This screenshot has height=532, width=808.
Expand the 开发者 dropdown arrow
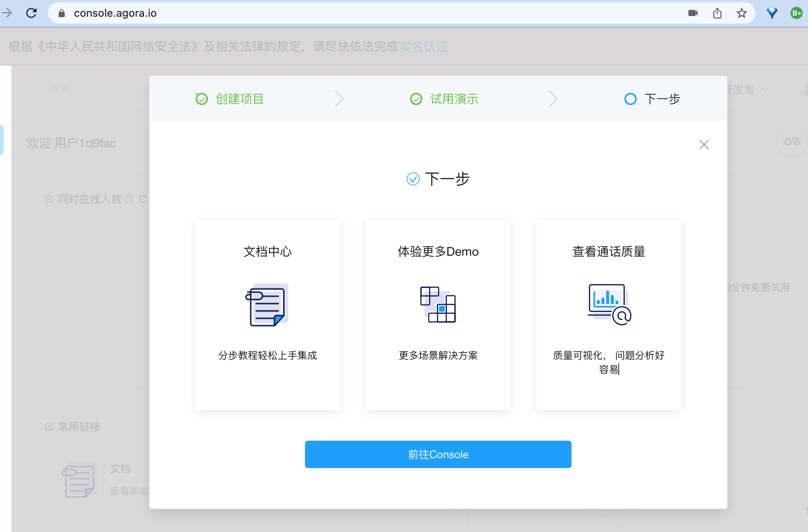[765, 89]
